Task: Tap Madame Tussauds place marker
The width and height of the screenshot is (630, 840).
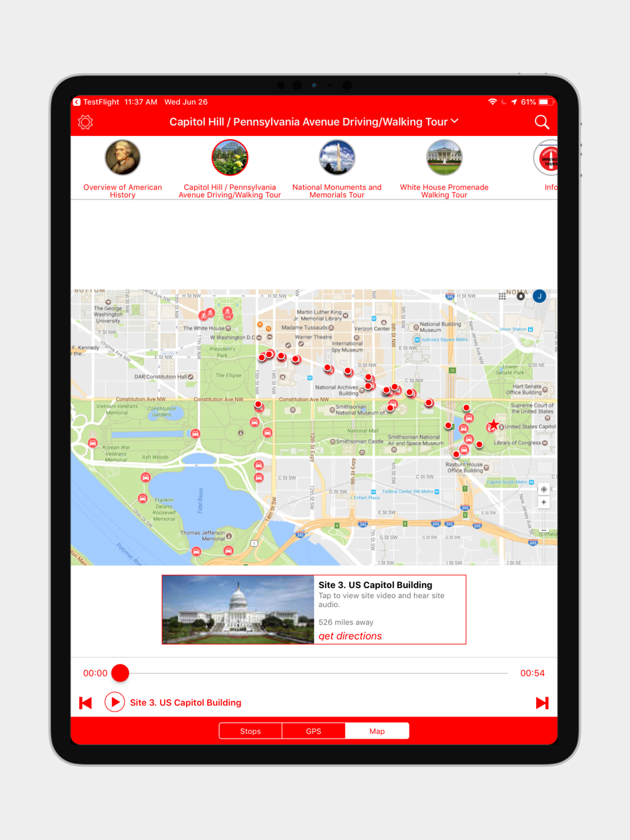Action: [331, 327]
